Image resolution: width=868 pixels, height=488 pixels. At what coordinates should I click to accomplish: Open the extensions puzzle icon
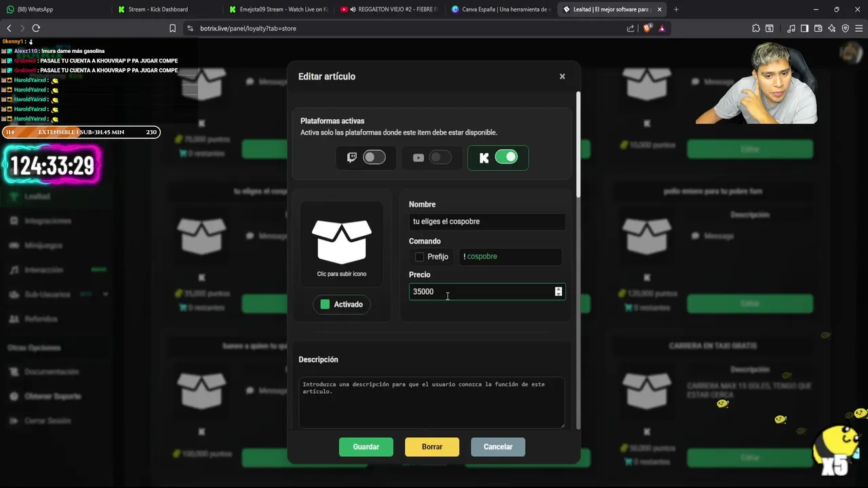756,28
